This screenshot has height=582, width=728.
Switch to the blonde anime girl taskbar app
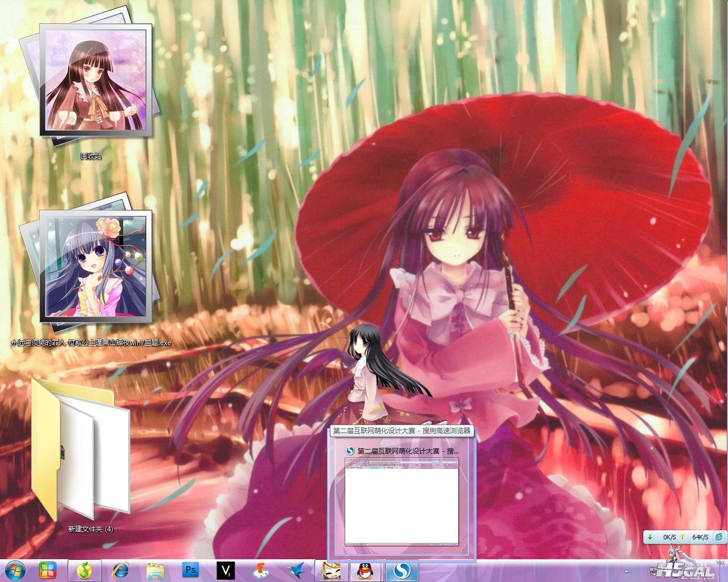click(332, 571)
